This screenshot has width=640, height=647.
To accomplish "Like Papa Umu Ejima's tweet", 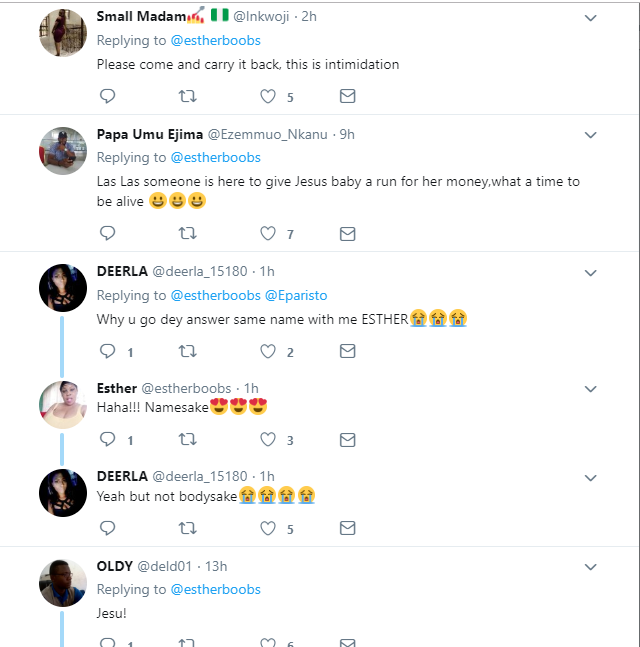I will point(268,234).
